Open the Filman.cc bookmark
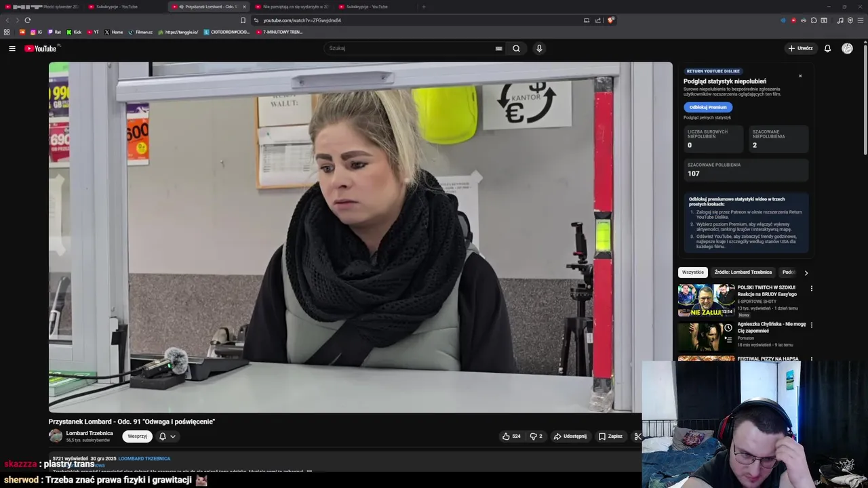 [140, 32]
